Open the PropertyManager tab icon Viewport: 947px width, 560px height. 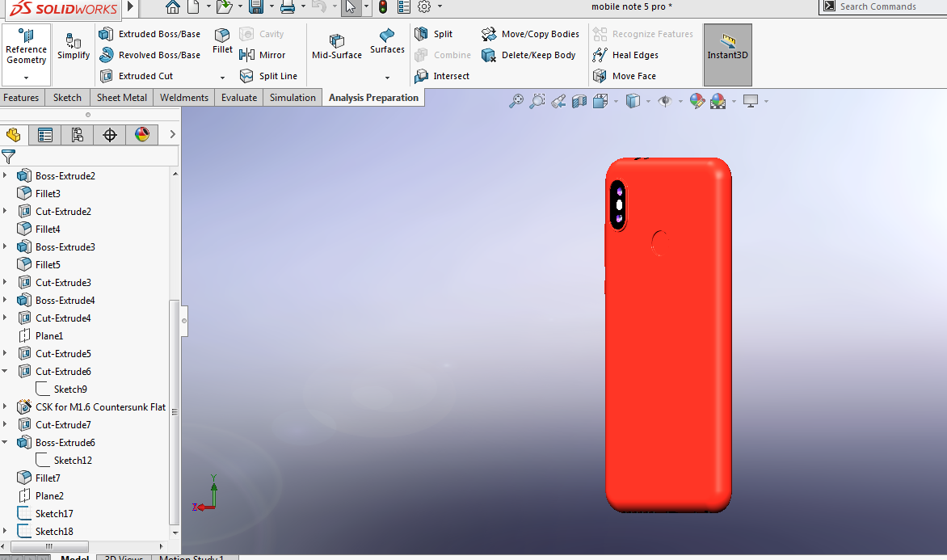point(44,135)
